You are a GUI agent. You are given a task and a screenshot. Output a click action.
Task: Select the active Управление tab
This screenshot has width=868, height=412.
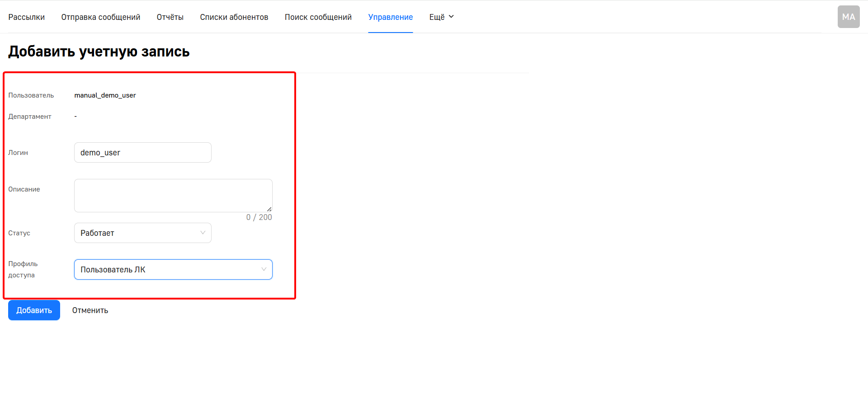tap(390, 17)
